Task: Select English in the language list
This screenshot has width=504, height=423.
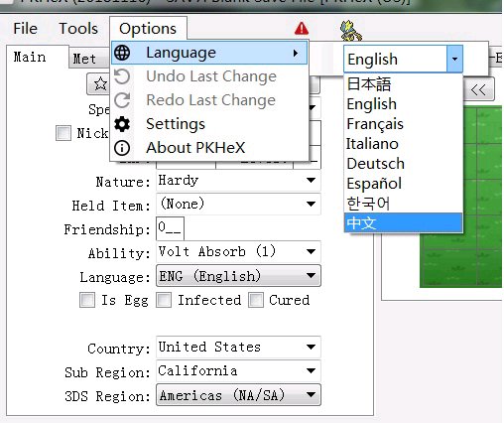Action: (403, 104)
